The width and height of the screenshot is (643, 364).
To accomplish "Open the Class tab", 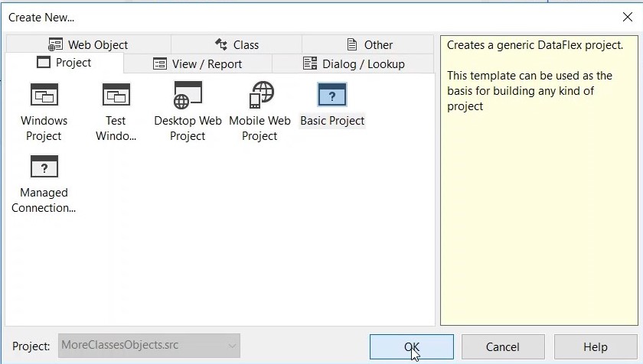I will pos(237,44).
